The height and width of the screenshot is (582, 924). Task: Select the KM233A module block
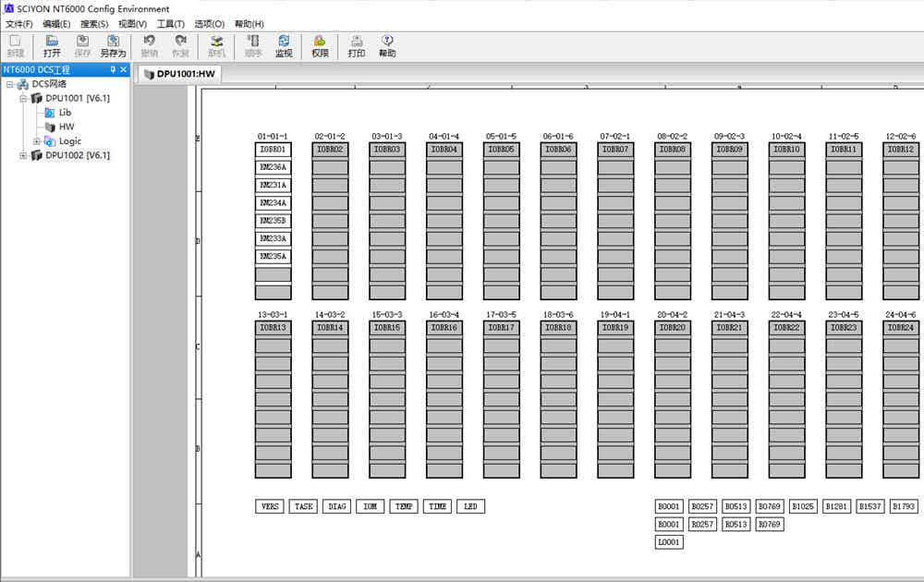pyautogui.click(x=273, y=238)
